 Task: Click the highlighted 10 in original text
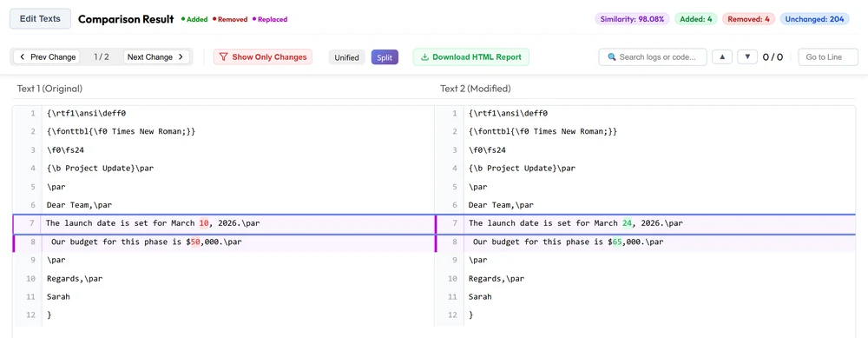(204, 223)
